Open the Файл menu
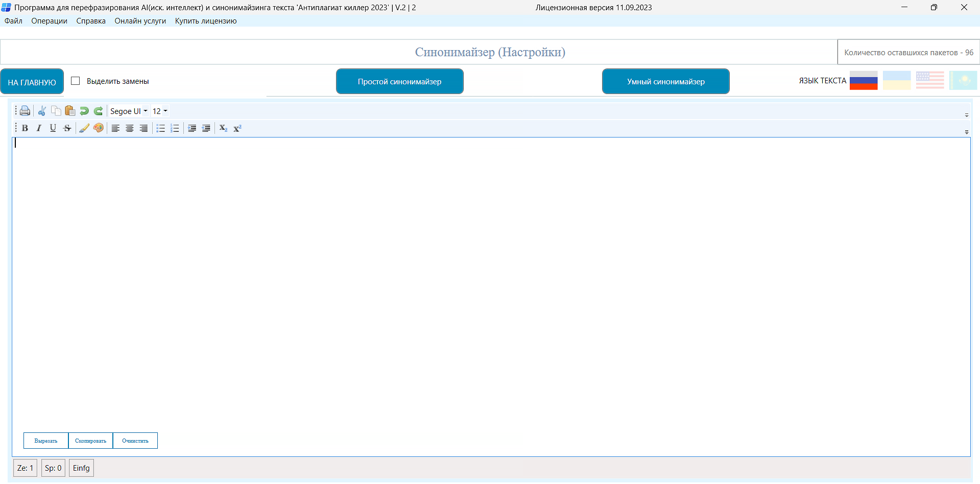This screenshot has width=980, height=484. (x=13, y=21)
